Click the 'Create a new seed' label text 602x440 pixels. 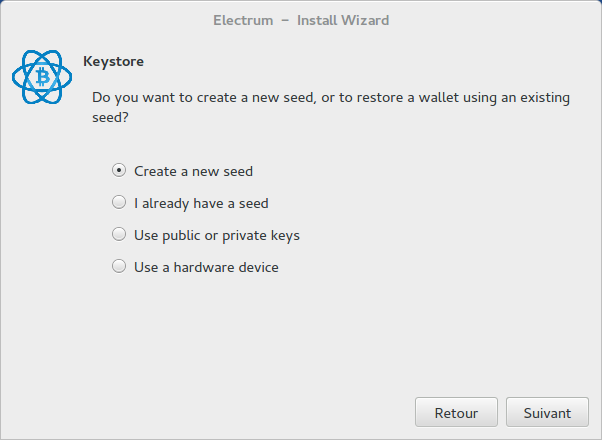tap(194, 171)
